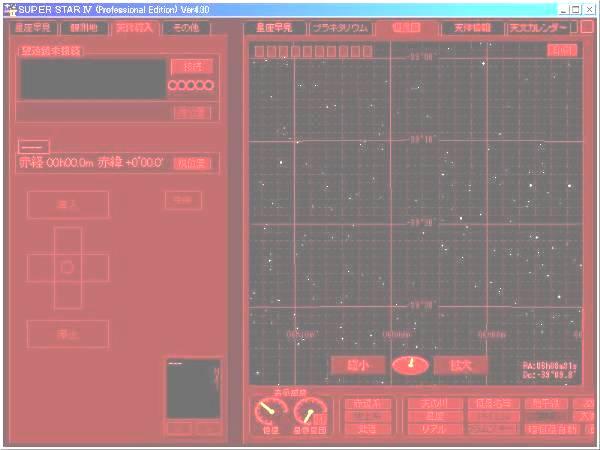Click the dim button below the connection indicator circles
Screen dimensions: 600x450
point(192,113)
